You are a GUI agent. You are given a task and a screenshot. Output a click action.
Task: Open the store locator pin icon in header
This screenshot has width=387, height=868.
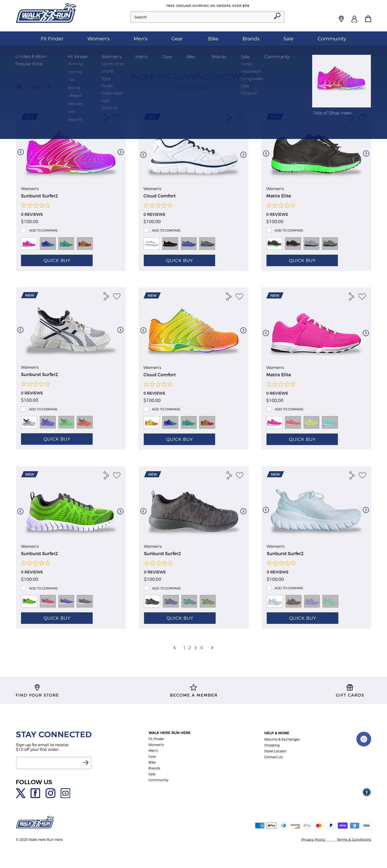tap(341, 19)
